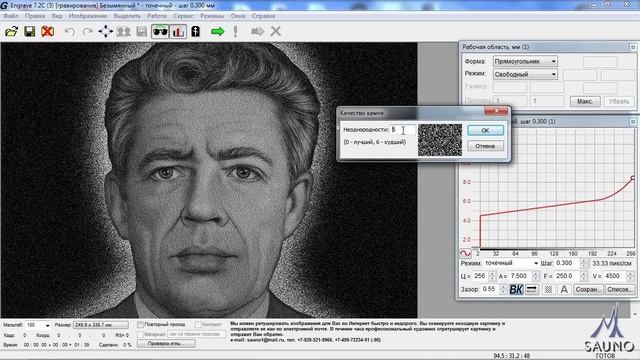Click the Зазор value stepper
Viewport: 640px width, 360px height.
pos(503,289)
